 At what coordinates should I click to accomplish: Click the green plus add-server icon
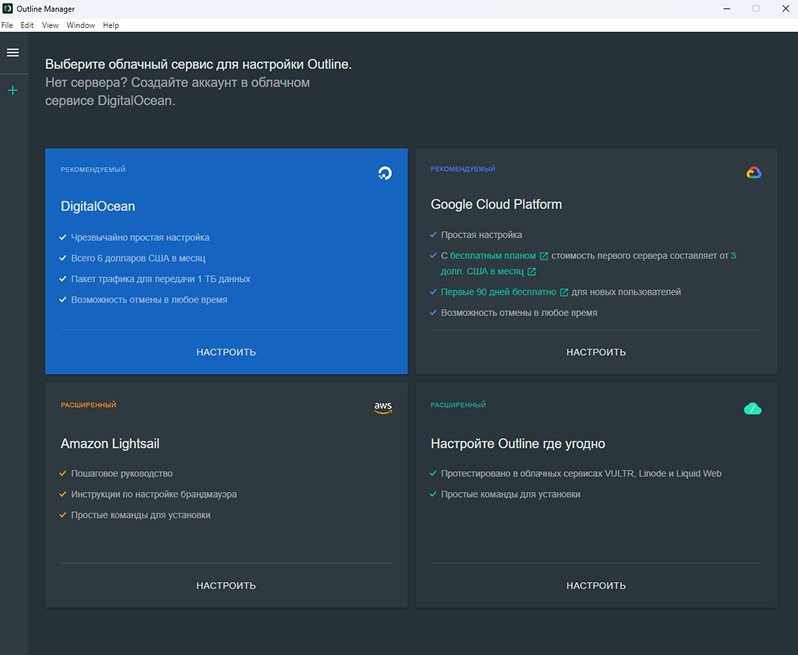point(13,91)
